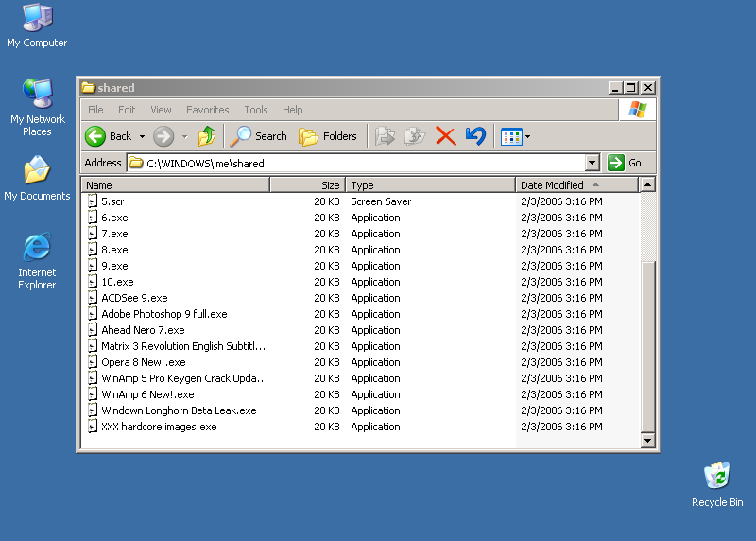Show the Folders pane
The image size is (756, 541).
pos(328,136)
